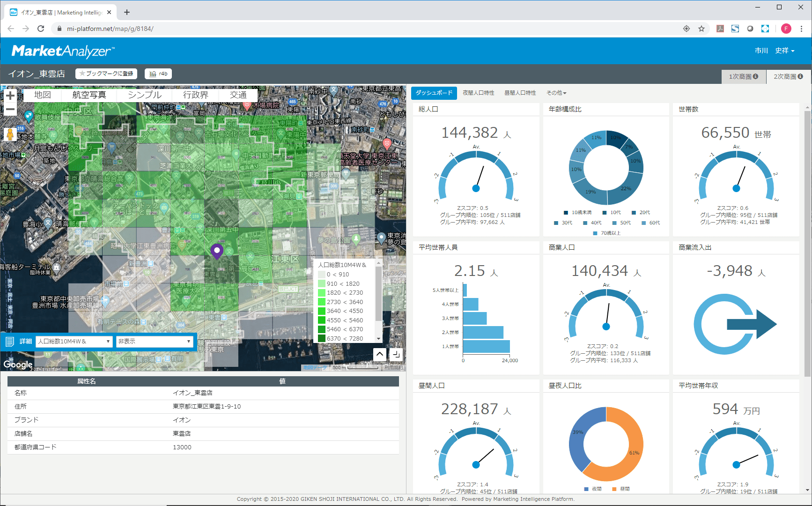
Task: Reload the page
Action: 41,29
